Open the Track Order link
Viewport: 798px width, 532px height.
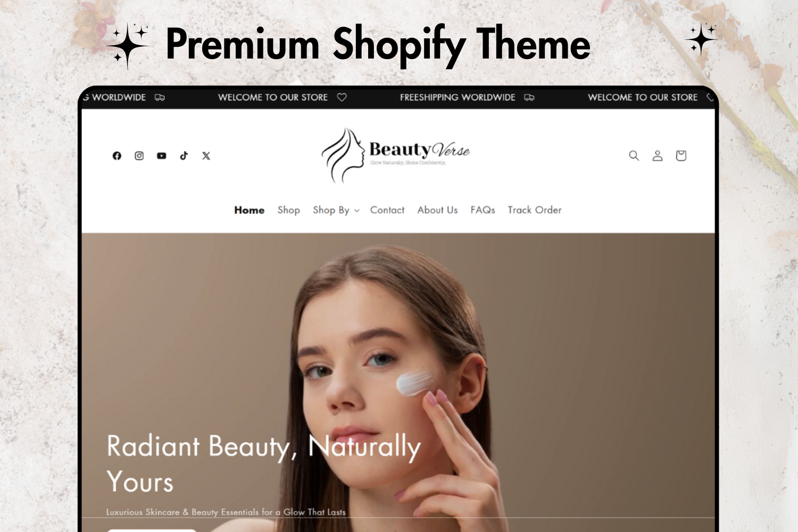pyautogui.click(x=535, y=210)
